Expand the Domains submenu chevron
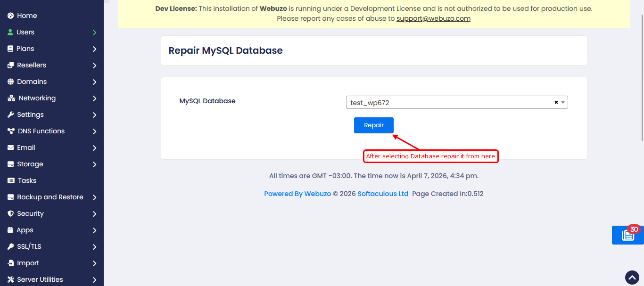This screenshot has width=644, height=286. (94, 82)
